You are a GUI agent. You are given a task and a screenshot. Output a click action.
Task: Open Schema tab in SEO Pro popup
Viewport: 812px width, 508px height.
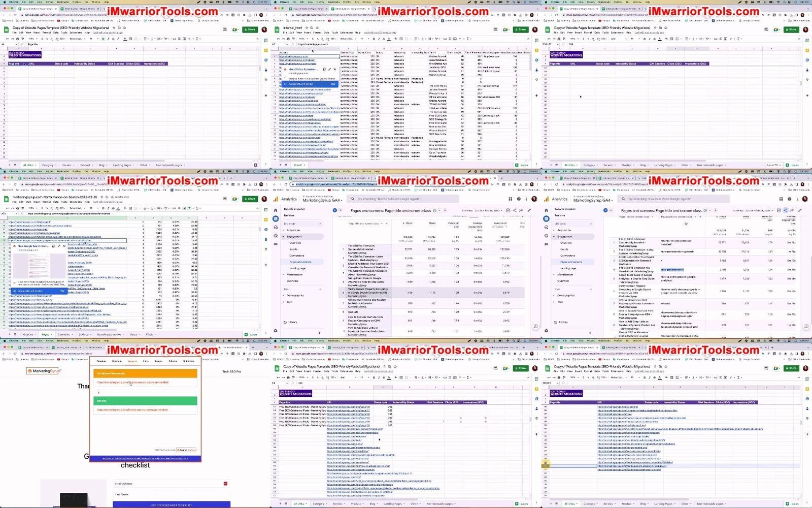pos(173,361)
